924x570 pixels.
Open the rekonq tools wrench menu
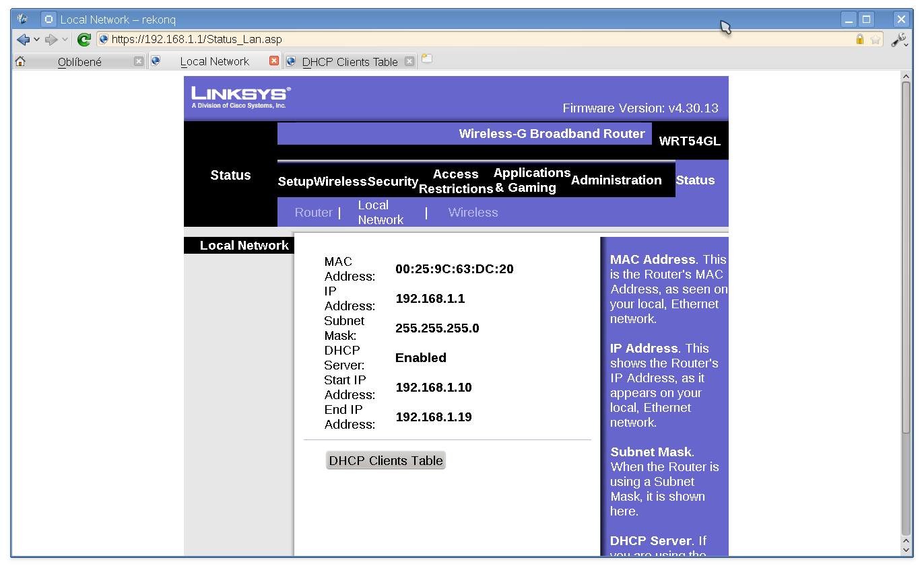point(898,40)
